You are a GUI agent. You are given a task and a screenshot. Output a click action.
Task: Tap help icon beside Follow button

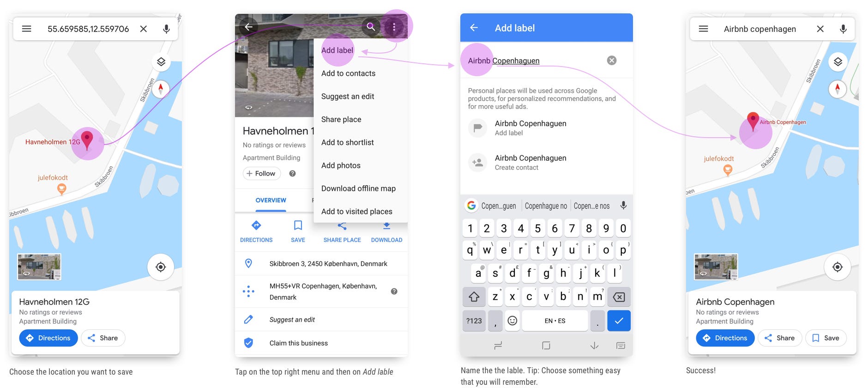pyautogui.click(x=292, y=174)
